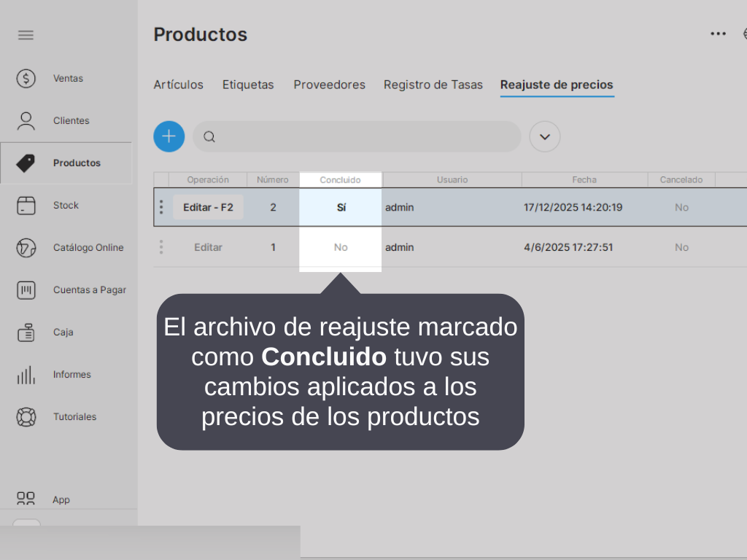Open Caja in the sidebar
The width and height of the screenshot is (747, 560).
pos(63,332)
